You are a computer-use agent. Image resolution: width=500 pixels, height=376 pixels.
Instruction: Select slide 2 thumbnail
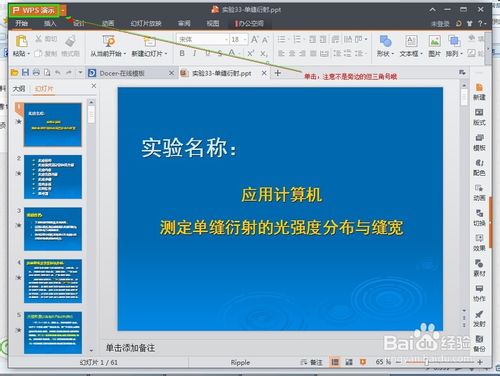tap(53, 177)
